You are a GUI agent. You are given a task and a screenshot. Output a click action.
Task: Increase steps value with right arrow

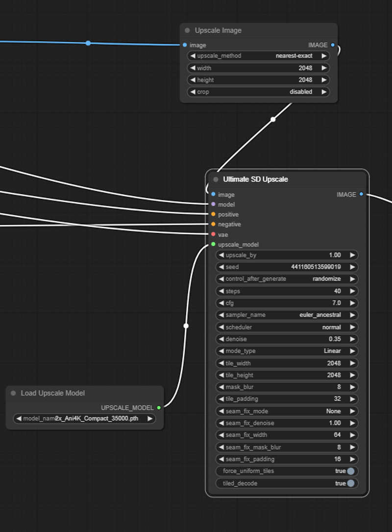(x=352, y=291)
